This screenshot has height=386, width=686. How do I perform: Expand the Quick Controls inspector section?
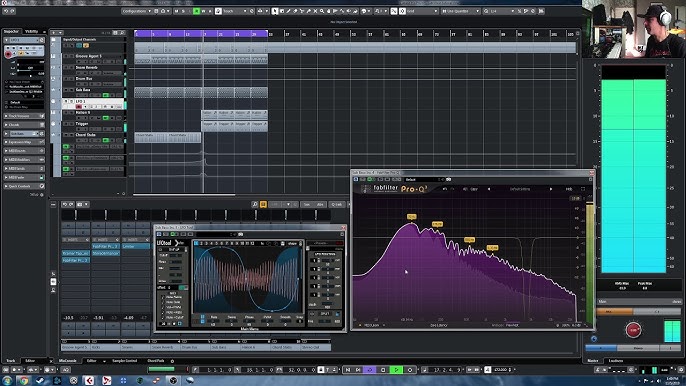(24, 186)
